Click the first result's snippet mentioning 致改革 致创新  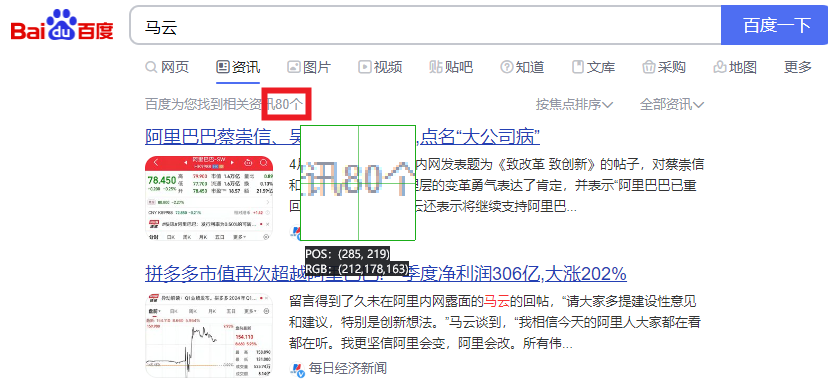(x=496, y=185)
